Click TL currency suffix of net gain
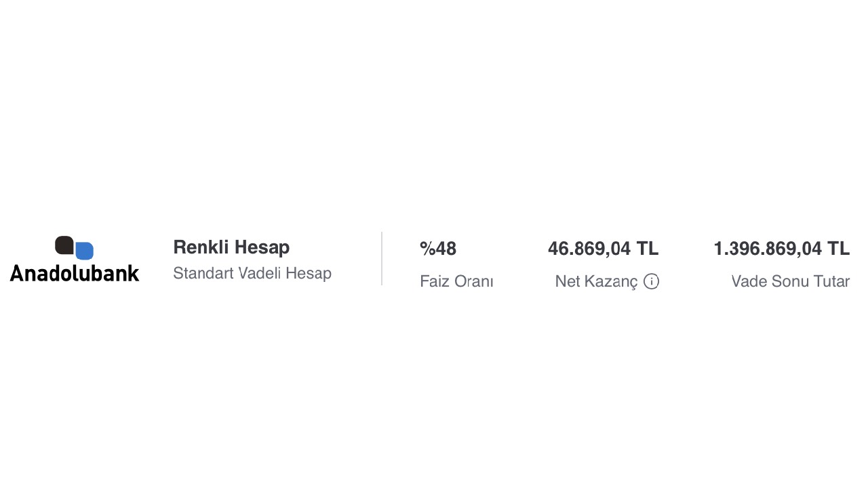The width and height of the screenshot is (868, 488). tap(647, 249)
